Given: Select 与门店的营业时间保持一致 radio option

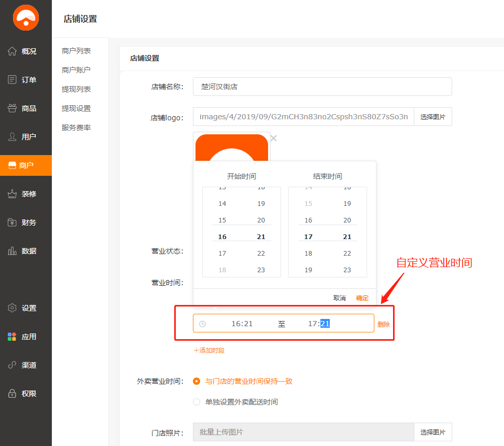Looking at the screenshot, I should [197, 381].
